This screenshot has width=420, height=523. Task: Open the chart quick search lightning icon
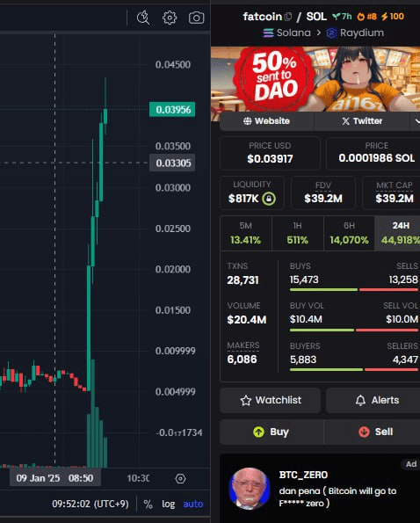[143, 18]
